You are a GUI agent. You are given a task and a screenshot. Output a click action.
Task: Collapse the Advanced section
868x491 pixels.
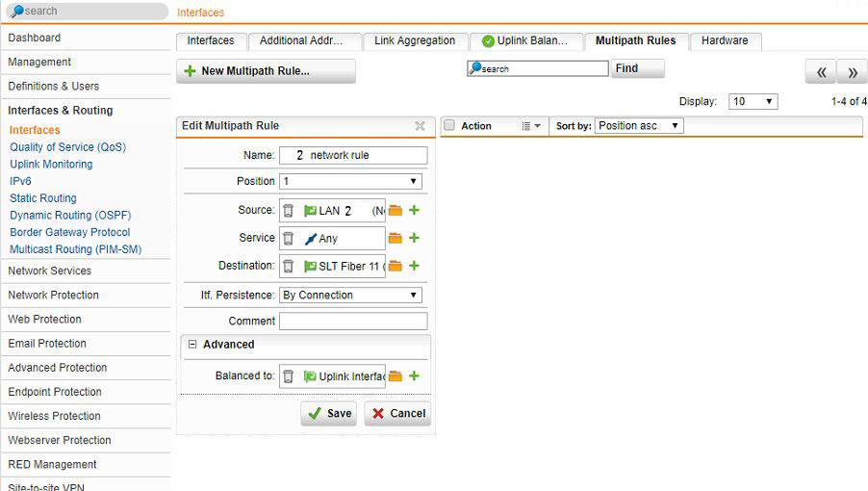[192, 345]
